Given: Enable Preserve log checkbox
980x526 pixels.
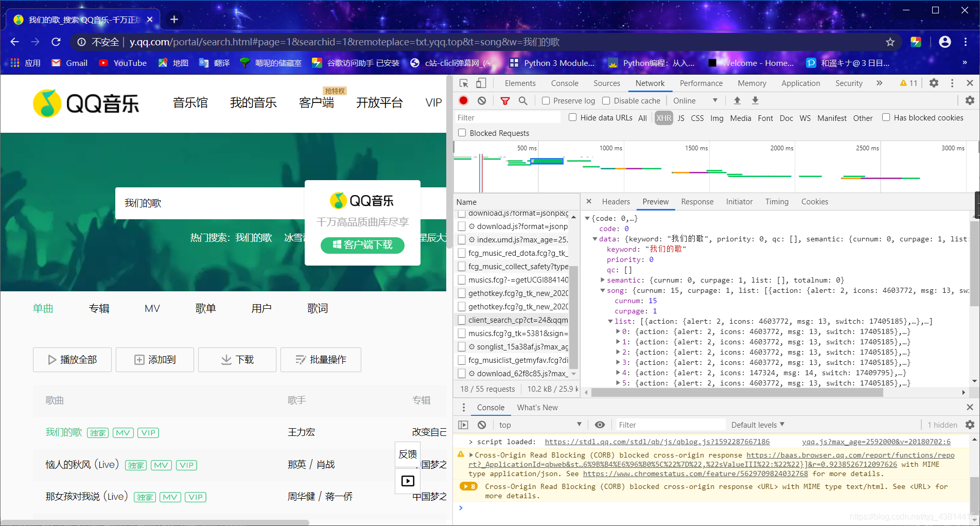Looking at the screenshot, I should [x=546, y=101].
